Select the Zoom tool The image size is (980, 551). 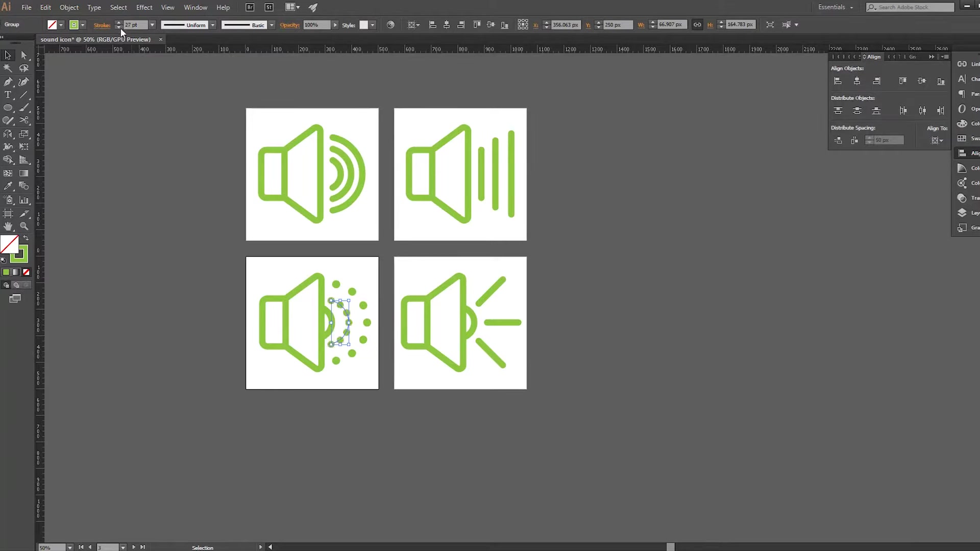coord(24,226)
